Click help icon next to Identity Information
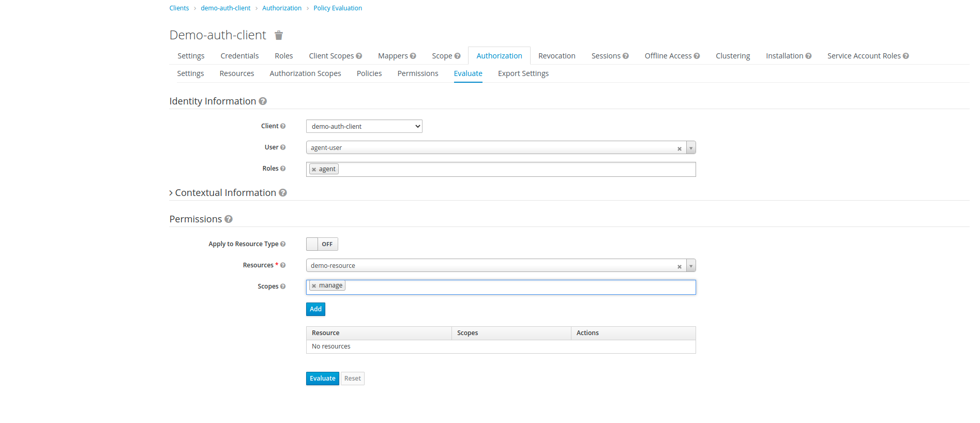The width and height of the screenshot is (980, 423). (263, 101)
